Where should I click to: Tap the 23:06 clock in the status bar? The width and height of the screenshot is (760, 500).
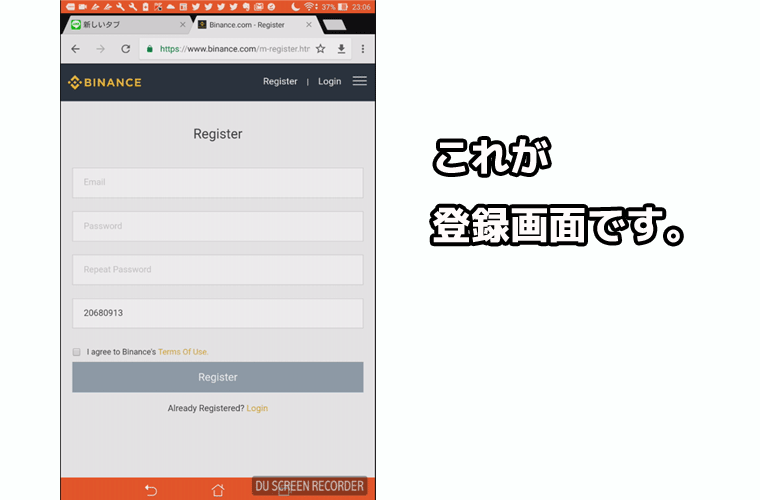click(361, 7)
